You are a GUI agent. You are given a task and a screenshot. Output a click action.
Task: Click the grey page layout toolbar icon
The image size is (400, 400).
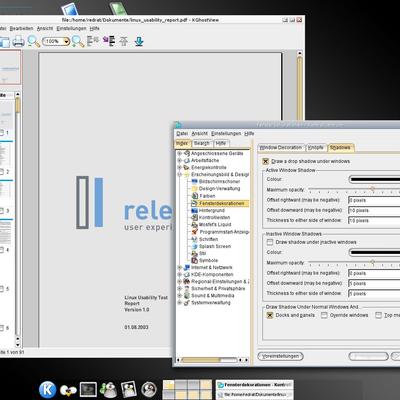pos(93,41)
